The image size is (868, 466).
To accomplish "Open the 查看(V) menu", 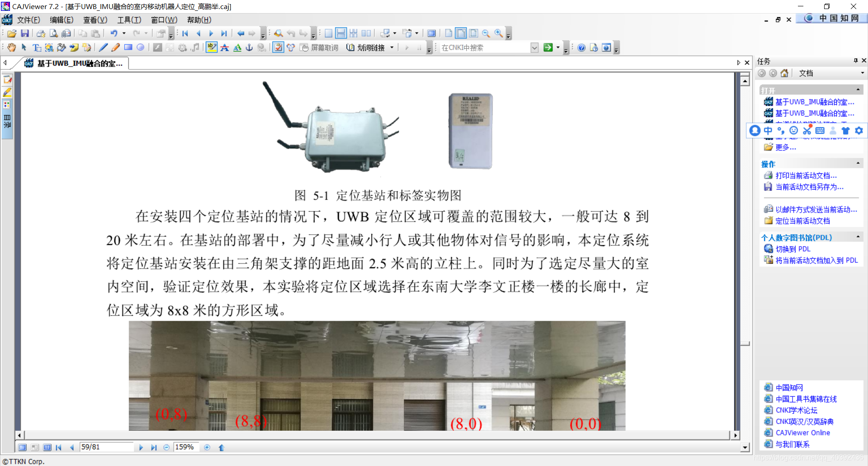I will (95, 20).
